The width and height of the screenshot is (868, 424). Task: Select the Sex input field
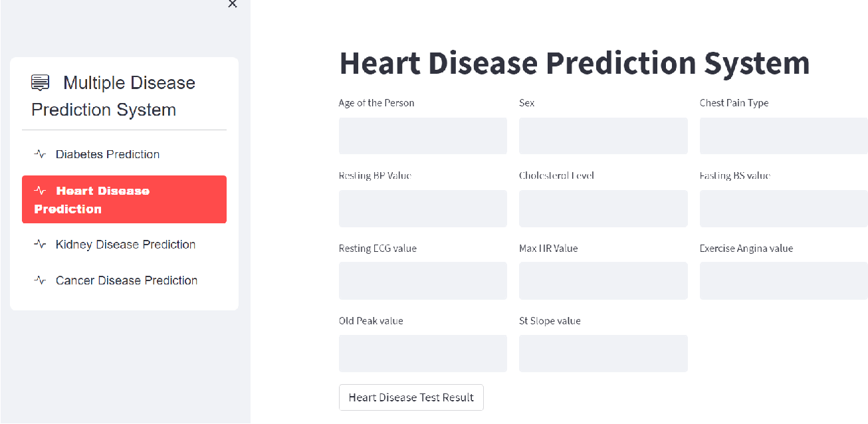click(x=603, y=136)
